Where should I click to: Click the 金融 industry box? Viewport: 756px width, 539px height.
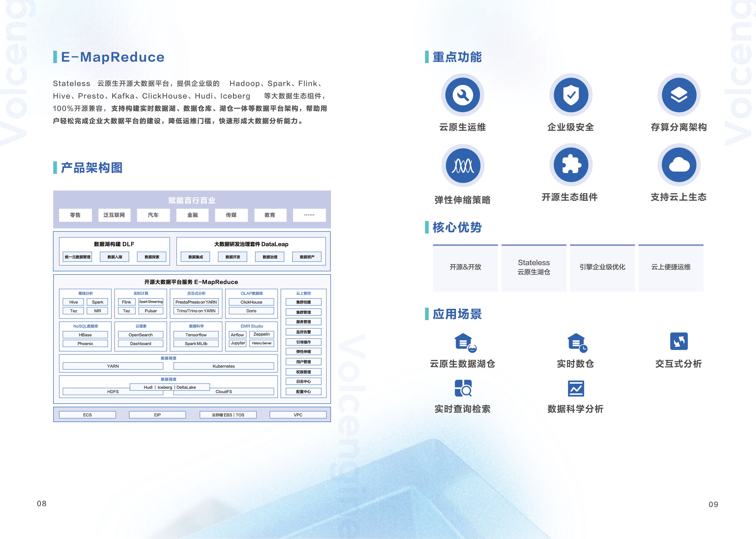[192, 215]
